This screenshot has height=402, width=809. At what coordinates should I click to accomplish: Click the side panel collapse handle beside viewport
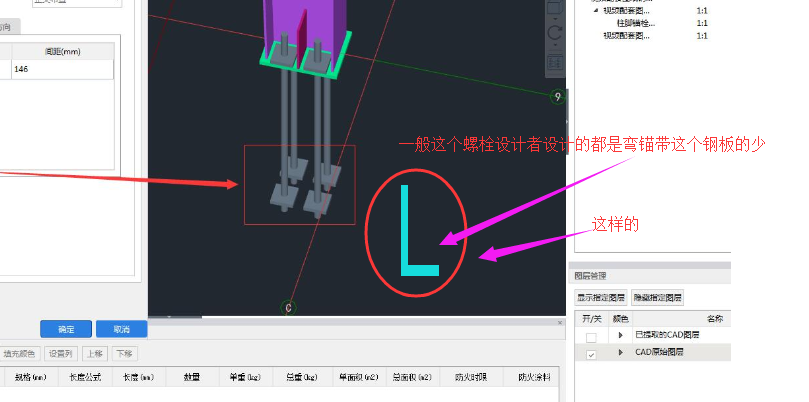(x=567, y=122)
